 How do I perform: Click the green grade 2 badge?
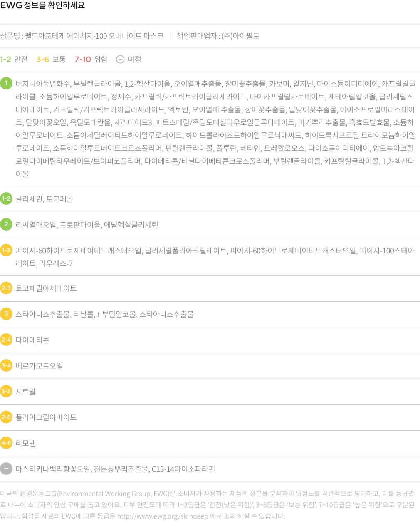pyautogui.click(x=6, y=225)
